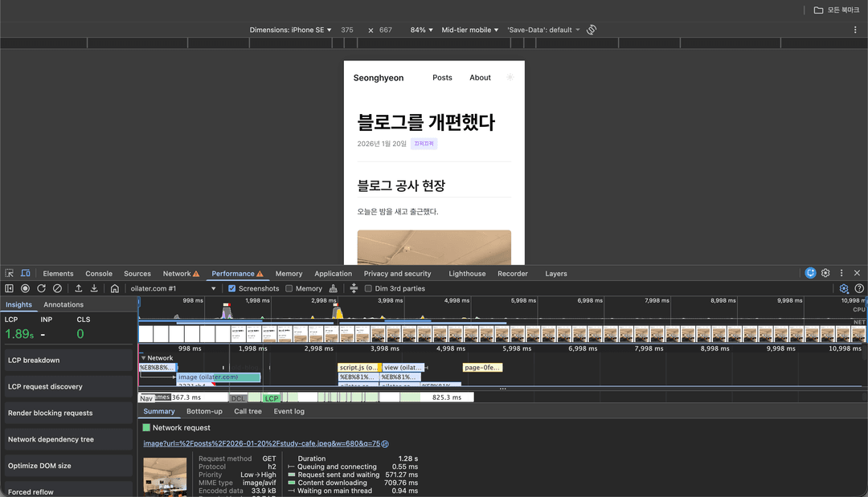868x497 pixels.
Task: Rotate the emulated device orientation
Action: pyautogui.click(x=592, y=30)
